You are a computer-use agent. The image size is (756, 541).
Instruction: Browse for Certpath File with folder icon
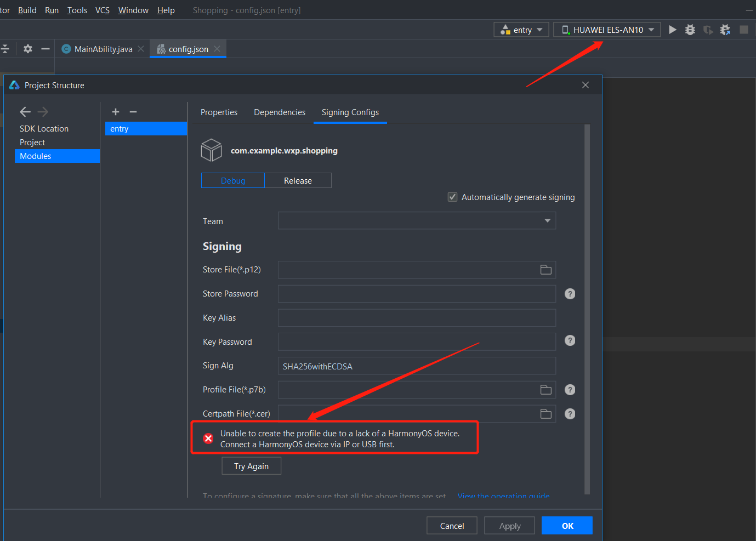point(546,414)
